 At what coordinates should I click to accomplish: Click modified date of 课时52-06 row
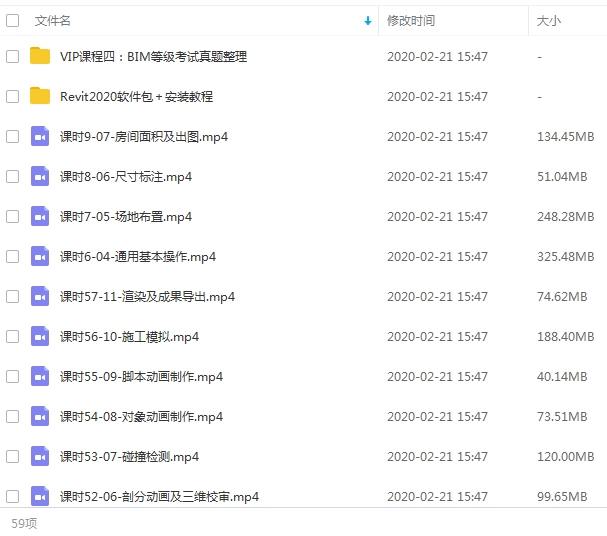pyautogui.click(x=437, y=496)
